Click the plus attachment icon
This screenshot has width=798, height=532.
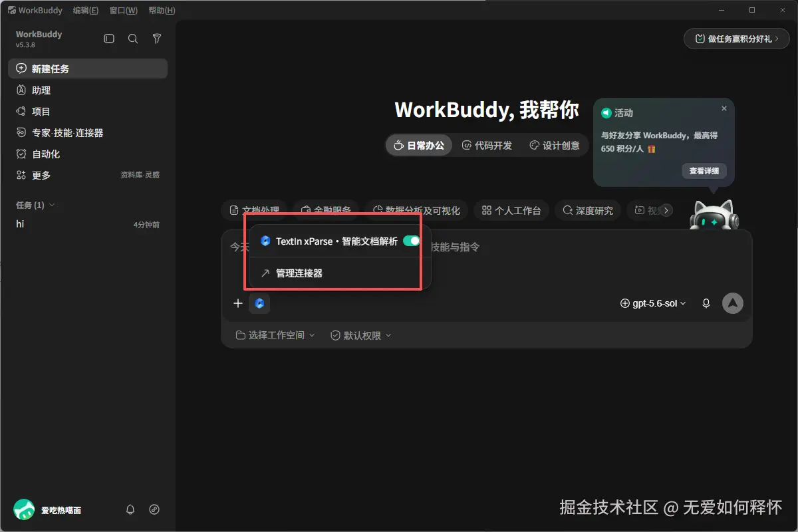[238, 303]
